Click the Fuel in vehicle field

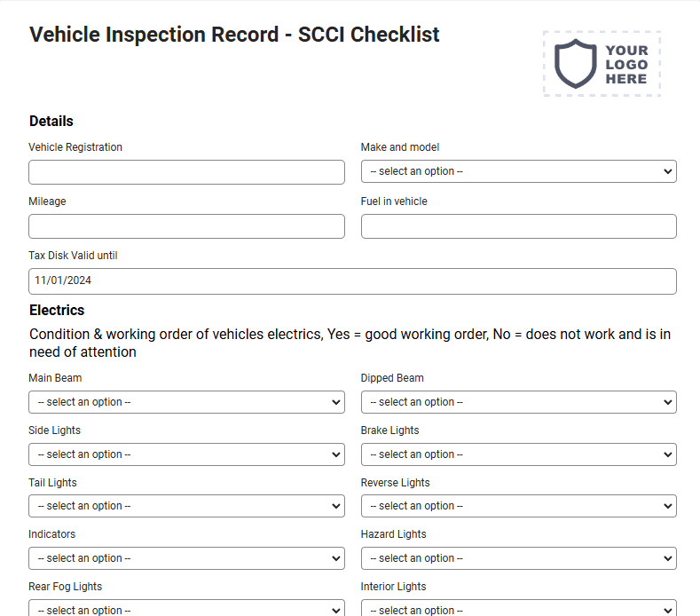point(519,226)
